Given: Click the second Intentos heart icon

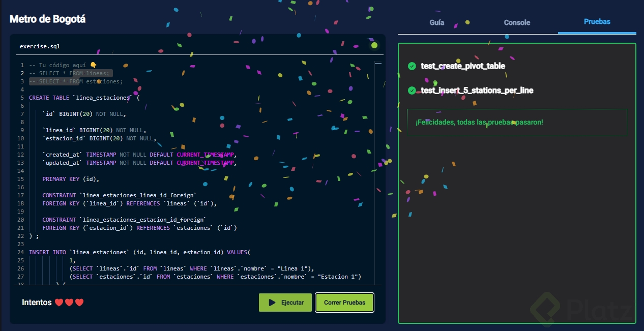Looking at the screenshot, I should coord(69,303).
